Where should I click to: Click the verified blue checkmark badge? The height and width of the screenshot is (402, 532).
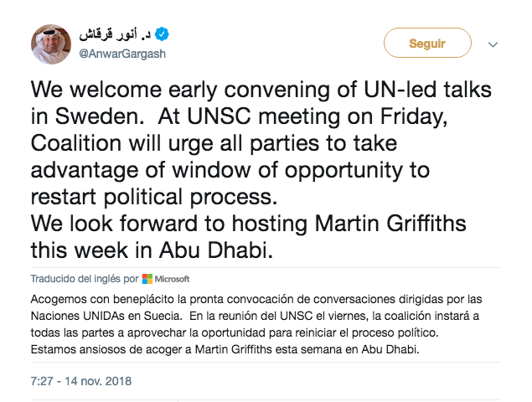pos(163,34)
